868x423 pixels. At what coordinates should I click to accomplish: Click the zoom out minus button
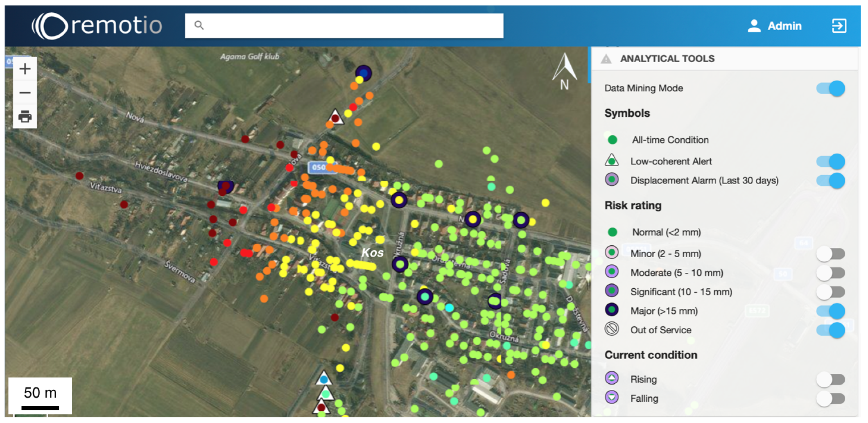tap(25, 93)
